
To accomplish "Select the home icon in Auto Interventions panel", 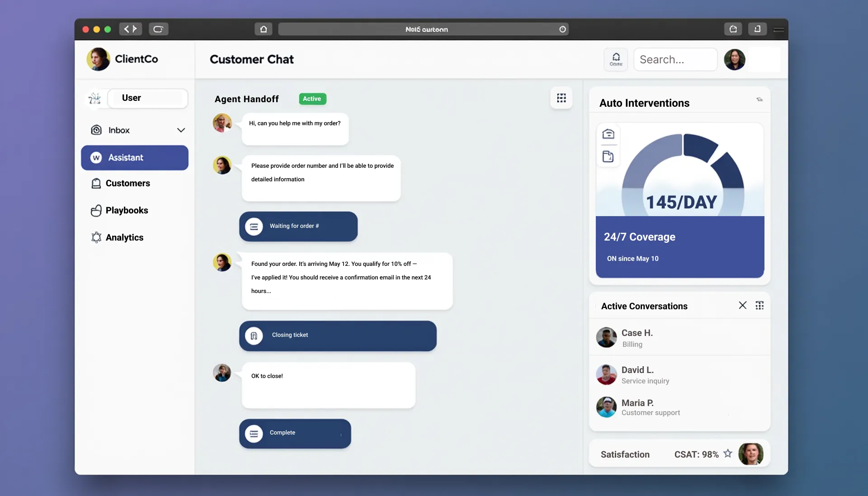I will 609,133.
